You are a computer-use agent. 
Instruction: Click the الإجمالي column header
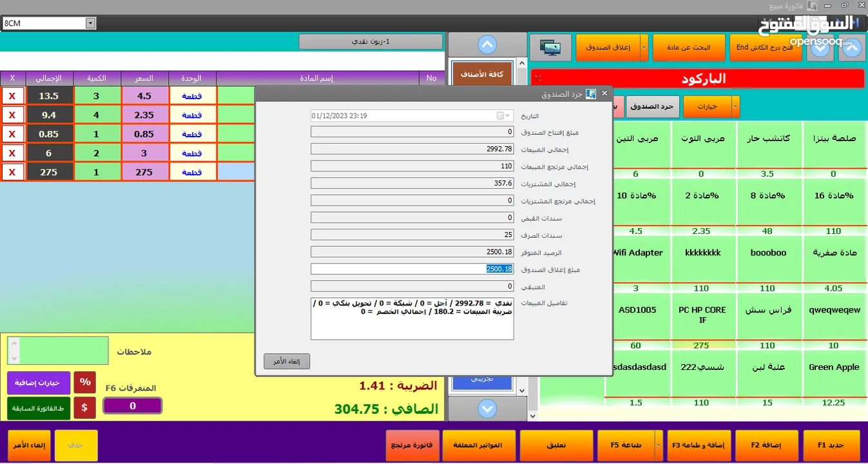(48, 78)
